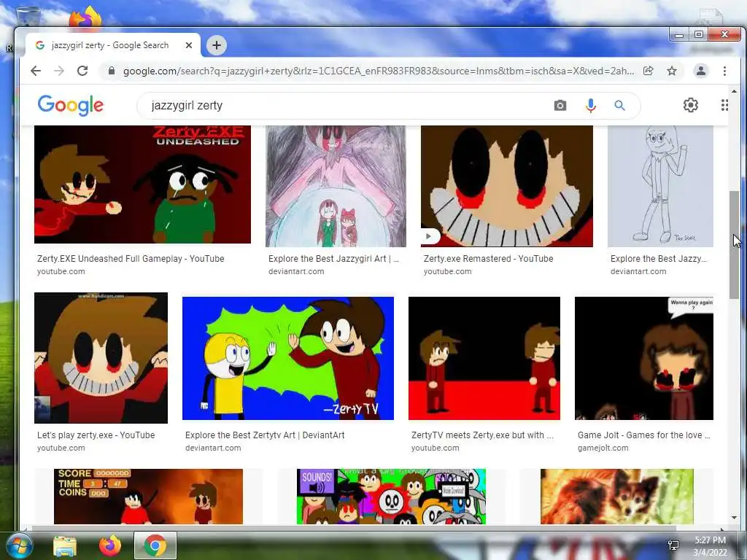Start voice search with the microphone icon

point(591,105)
